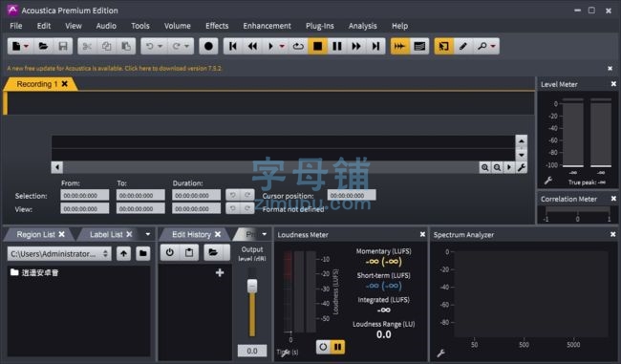Select the selection tool
This screenshot has height=364, width=621.
tap(443, 47)
